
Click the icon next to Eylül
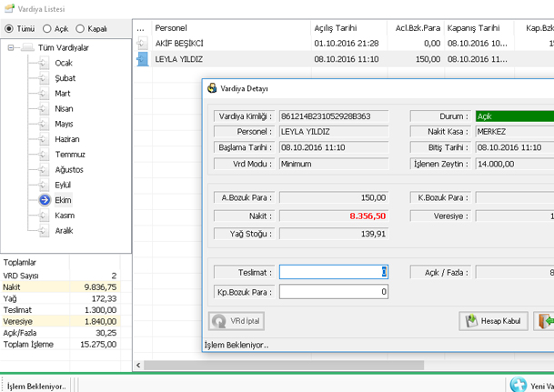(x=43, y=185)
